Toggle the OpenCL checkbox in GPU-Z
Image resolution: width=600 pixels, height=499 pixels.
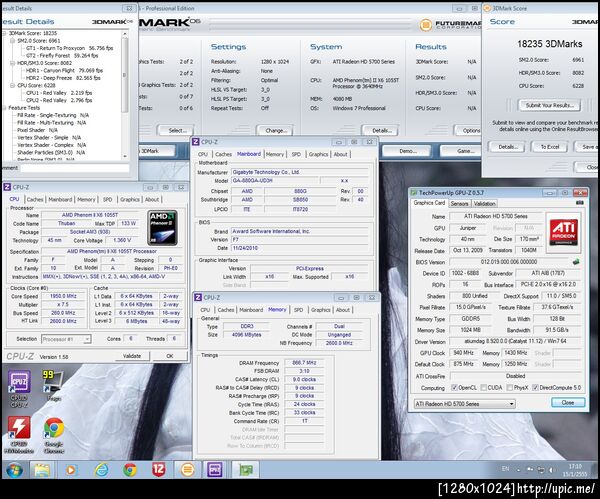tap(453, 387)
